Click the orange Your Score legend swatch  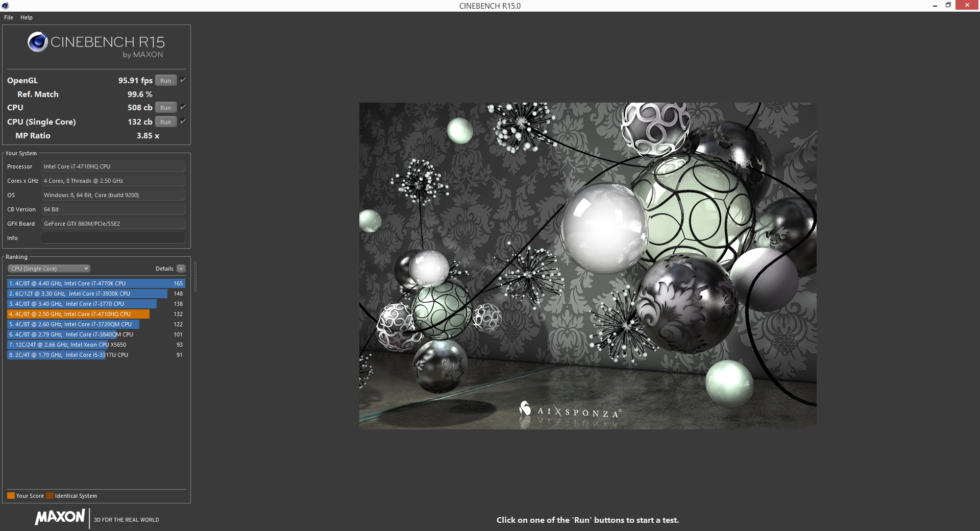pyautogui.click(x=11, y=495)
